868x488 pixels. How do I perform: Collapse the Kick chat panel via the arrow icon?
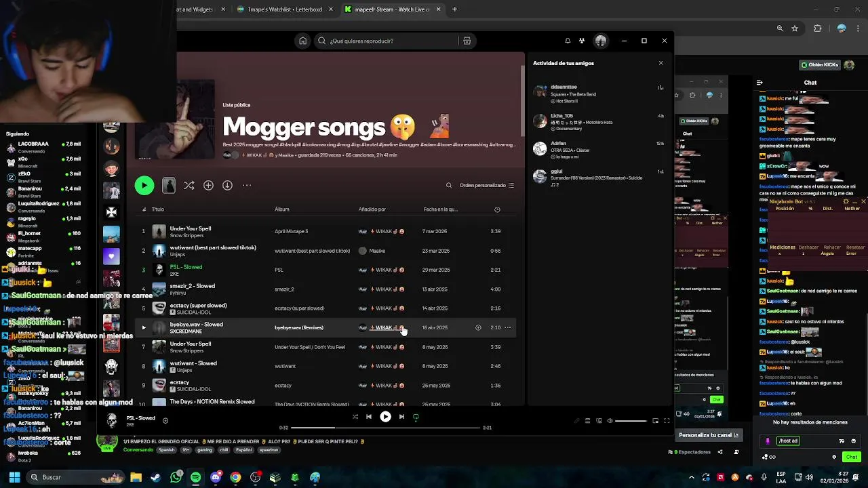(x=759, y=83)
